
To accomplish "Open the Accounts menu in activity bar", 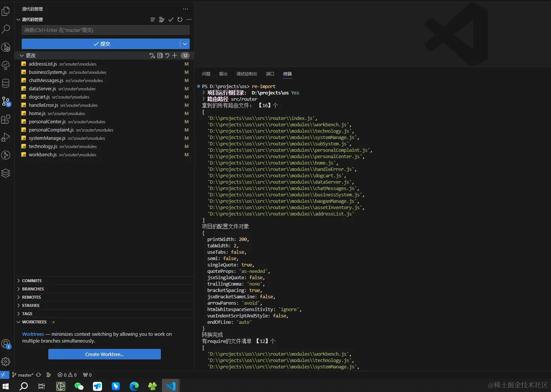I will point(6,344).
